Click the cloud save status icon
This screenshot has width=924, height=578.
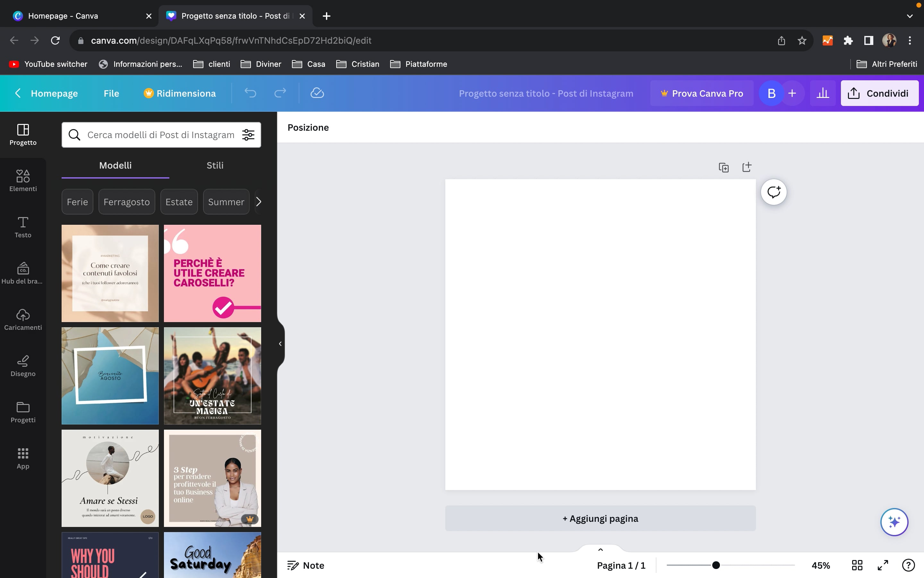coord(317,93)
